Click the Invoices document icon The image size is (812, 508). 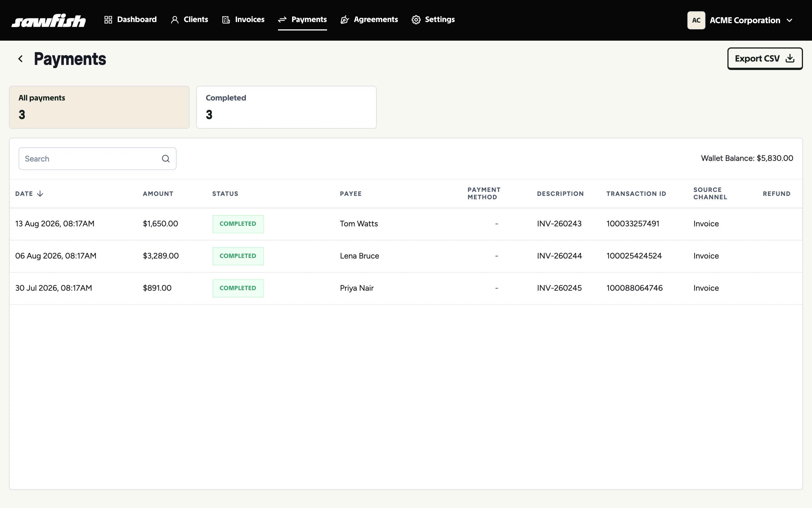[x=226, y=20]
